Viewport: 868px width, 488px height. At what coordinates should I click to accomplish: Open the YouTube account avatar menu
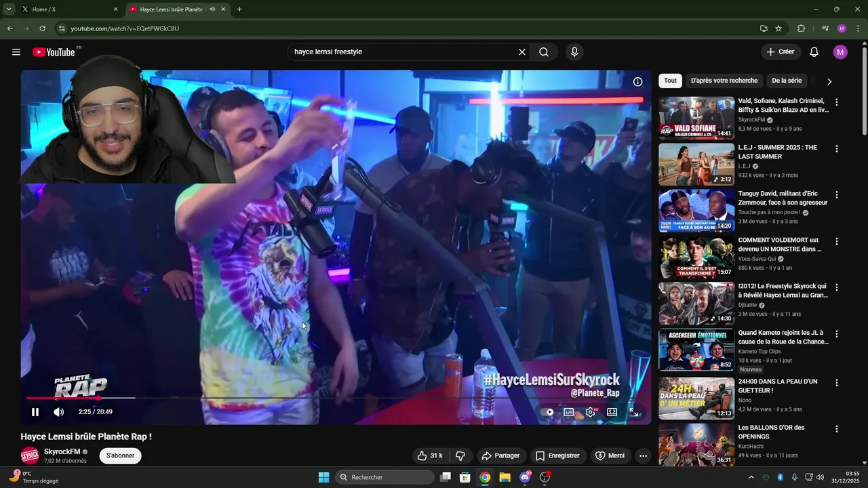(x=840, y=52)
